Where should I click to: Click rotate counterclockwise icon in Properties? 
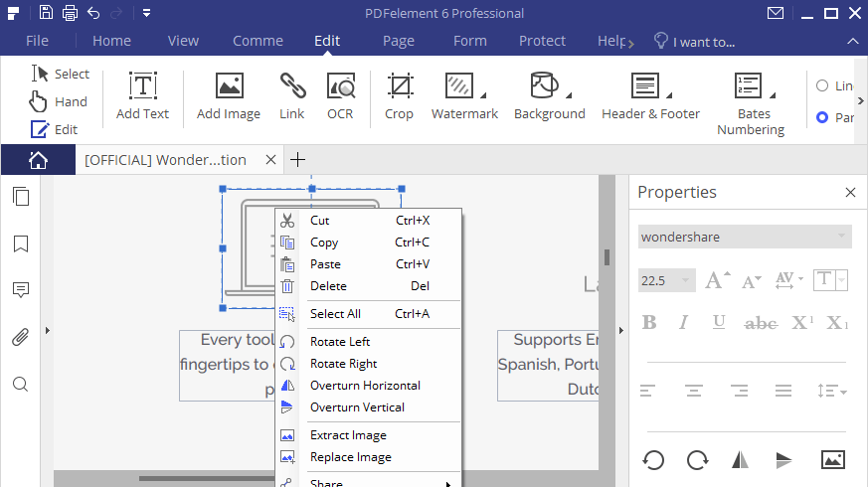(653, 460)
